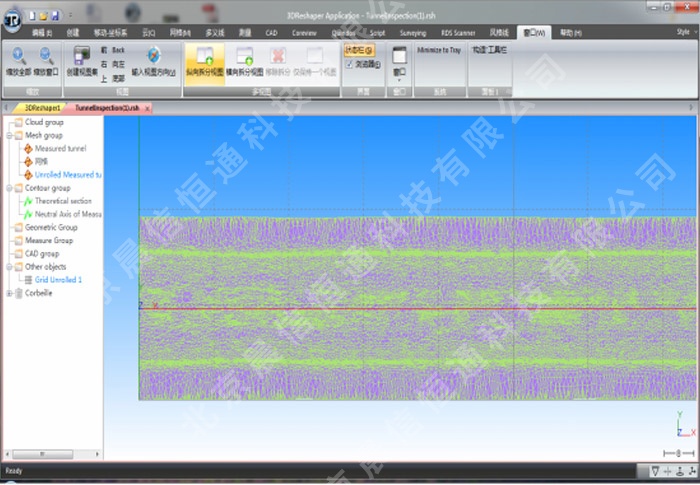Image resolution: width=700 pixels, height=485 pixels.
Task: Click the crosshair icon in status bar
Action: pyautogui.click(x=667, y=471)
